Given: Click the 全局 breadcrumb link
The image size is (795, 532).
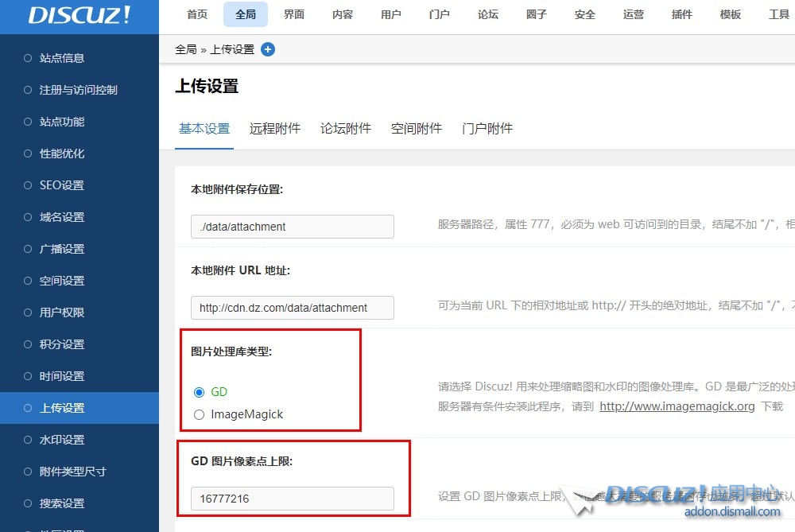Looking at the screenshot, I should point(185,49).
